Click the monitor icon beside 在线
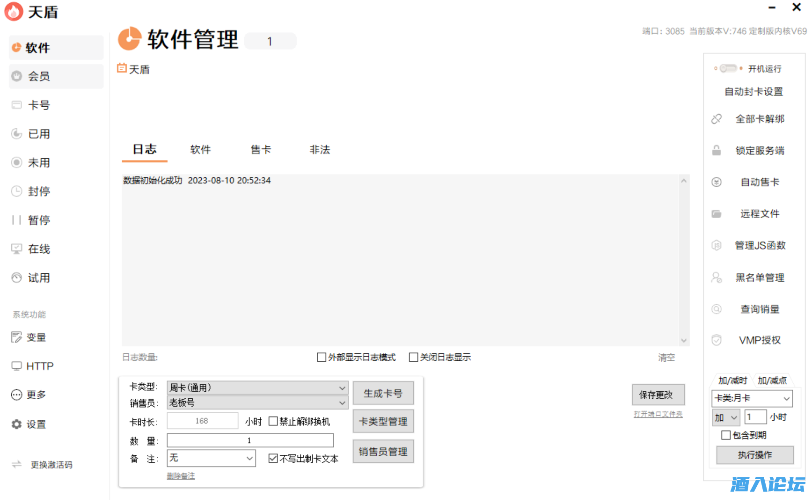 coord(17,249)
